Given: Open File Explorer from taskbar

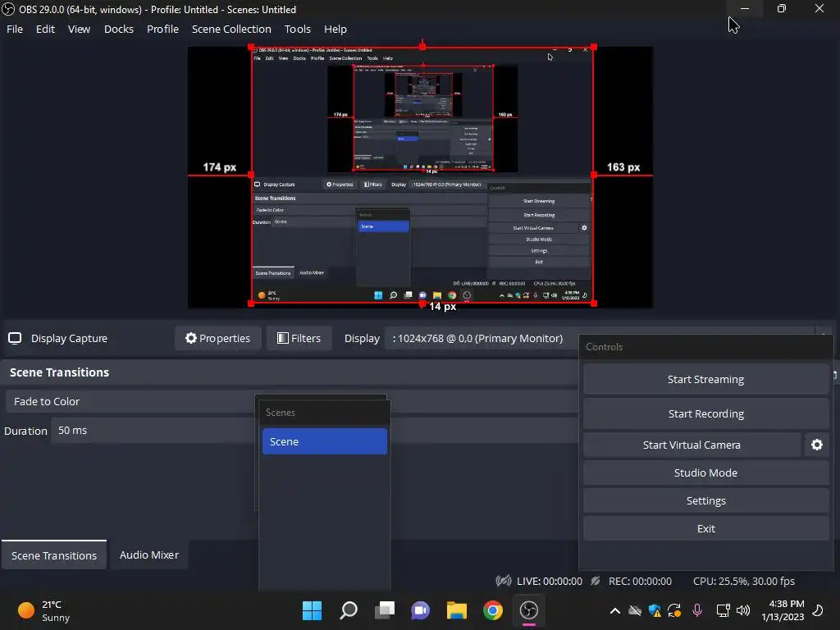Looking at the screenshot, I should [x=457, y=610].
